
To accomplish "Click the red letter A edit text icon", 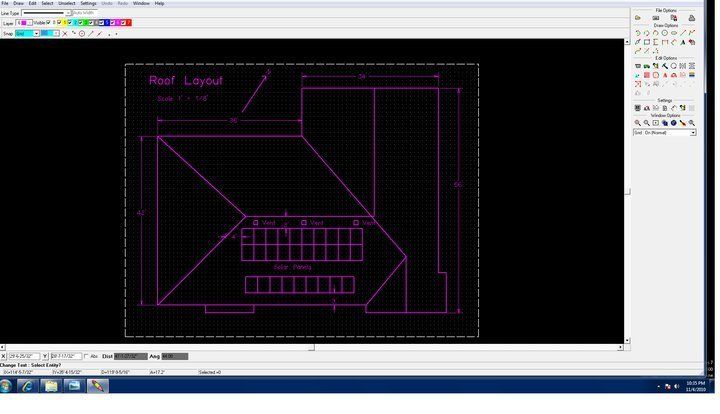I will [x=664, y=75].
